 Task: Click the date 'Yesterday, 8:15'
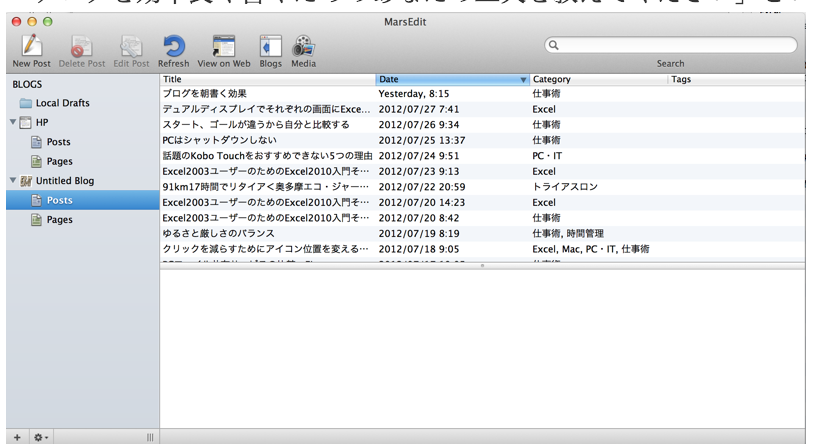[414, 94]
